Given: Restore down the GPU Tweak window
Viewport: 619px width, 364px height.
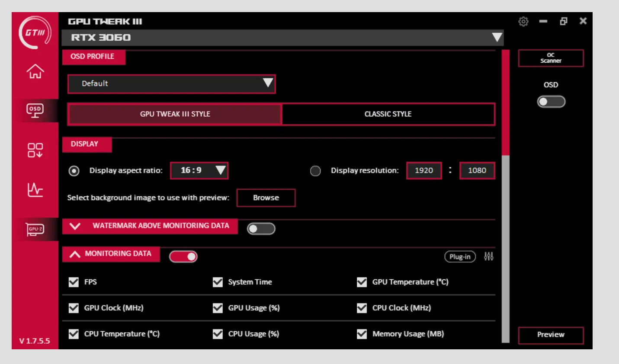Looking at the screenshot, I should [x=563, y=21].
